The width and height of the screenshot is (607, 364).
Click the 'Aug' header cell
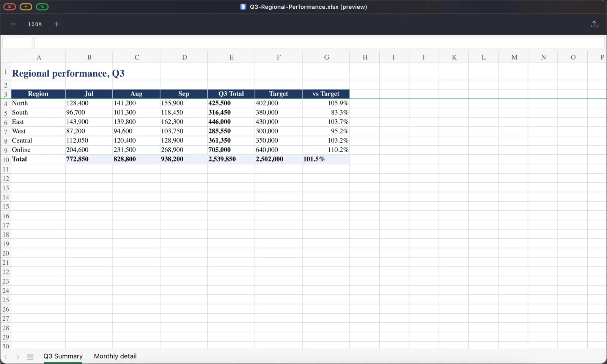click(137, 94)
